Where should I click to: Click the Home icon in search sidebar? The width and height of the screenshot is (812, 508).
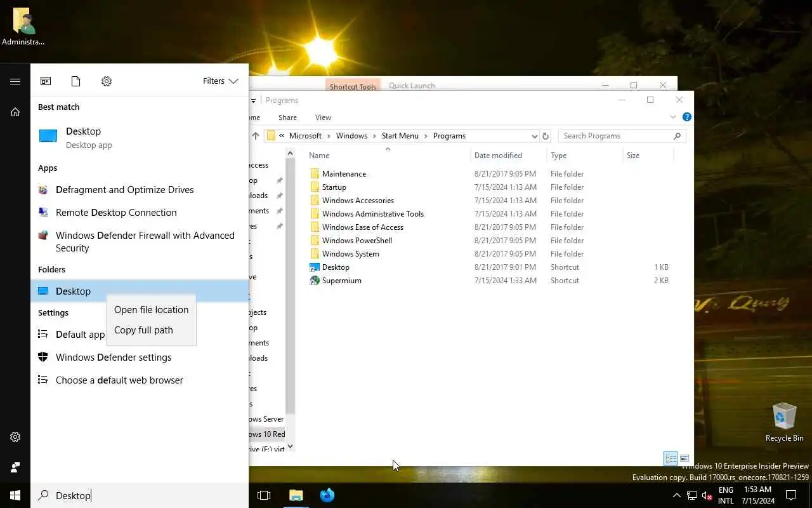click(x=15, y=112)
